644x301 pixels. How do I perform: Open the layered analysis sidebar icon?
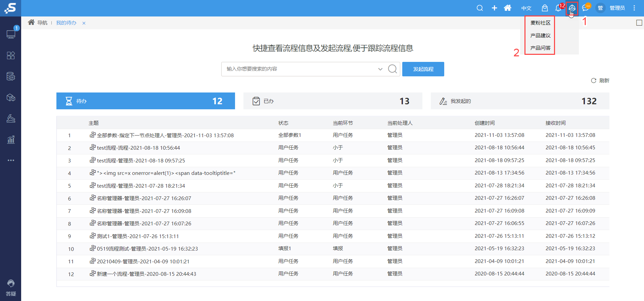click(11, 118)
